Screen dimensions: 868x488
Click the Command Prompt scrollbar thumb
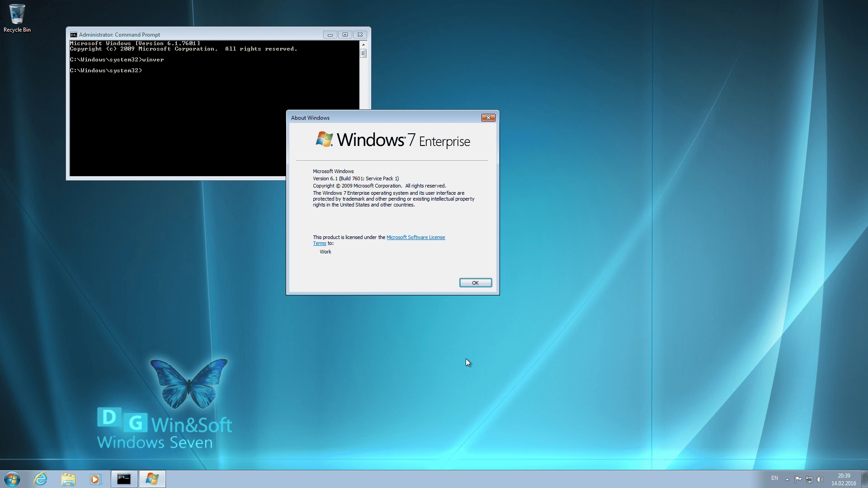pyautogui.click(x=363, y=53)
